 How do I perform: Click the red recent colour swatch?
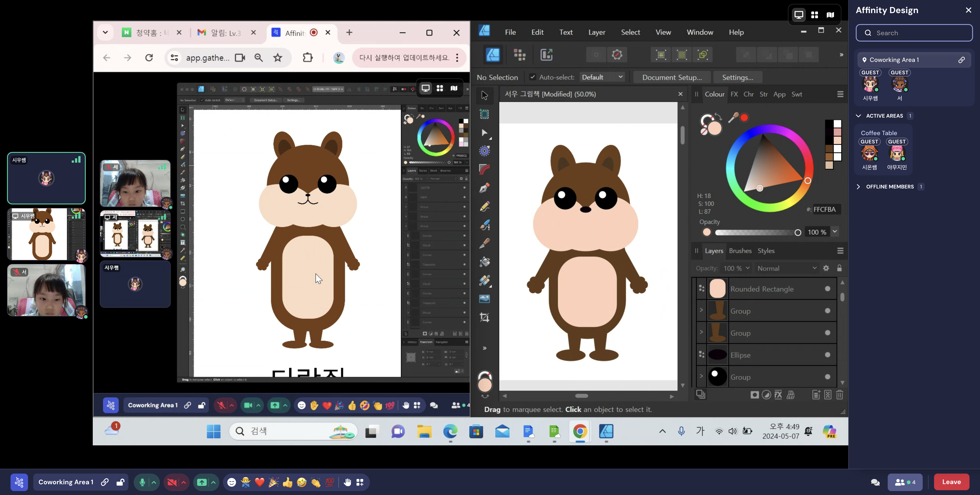pos(744,117)
